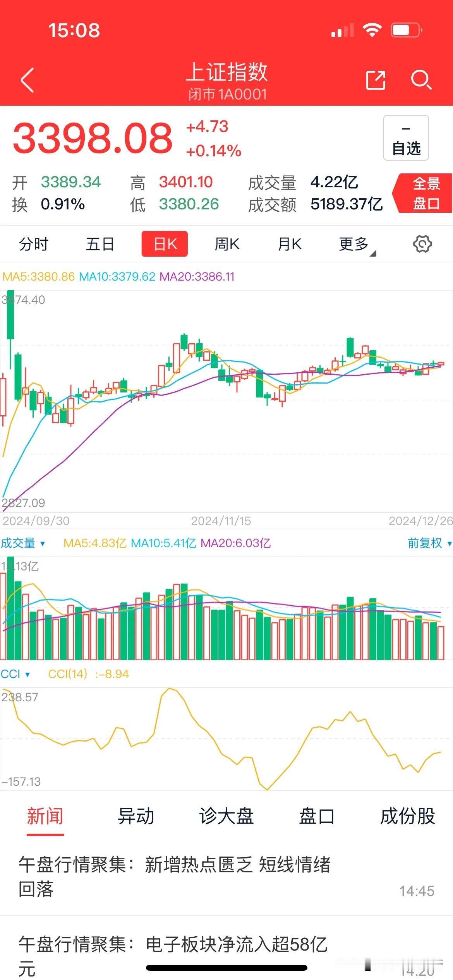Open chart settings gear icon
The width and height of the screenshot is (453, 980).
coord(422,244)
